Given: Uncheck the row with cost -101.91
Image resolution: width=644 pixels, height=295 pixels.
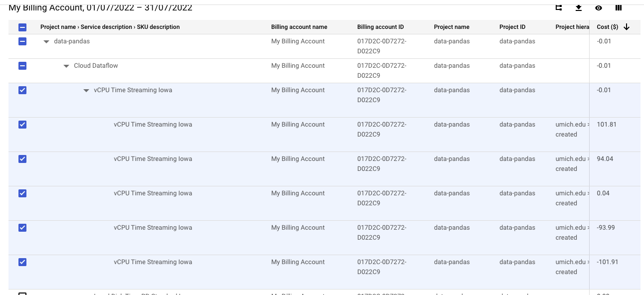Looking at the screenshot, I should tap(22, 262).
